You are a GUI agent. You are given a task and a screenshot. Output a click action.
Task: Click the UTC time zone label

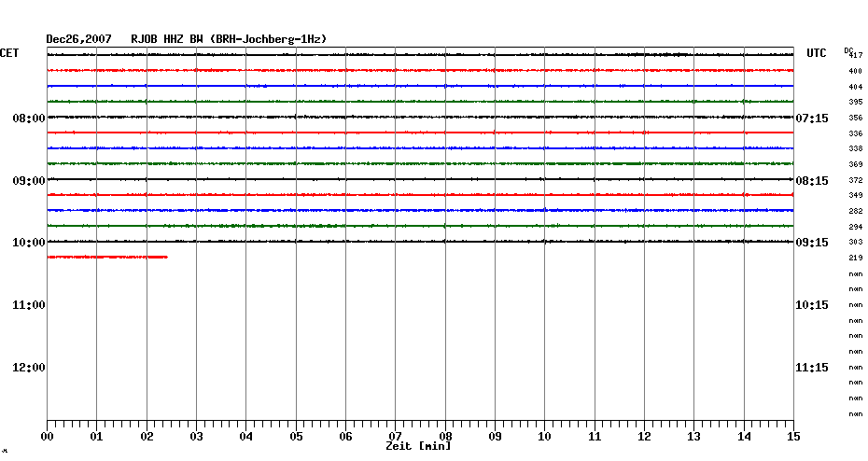click(x=816, y=53)
